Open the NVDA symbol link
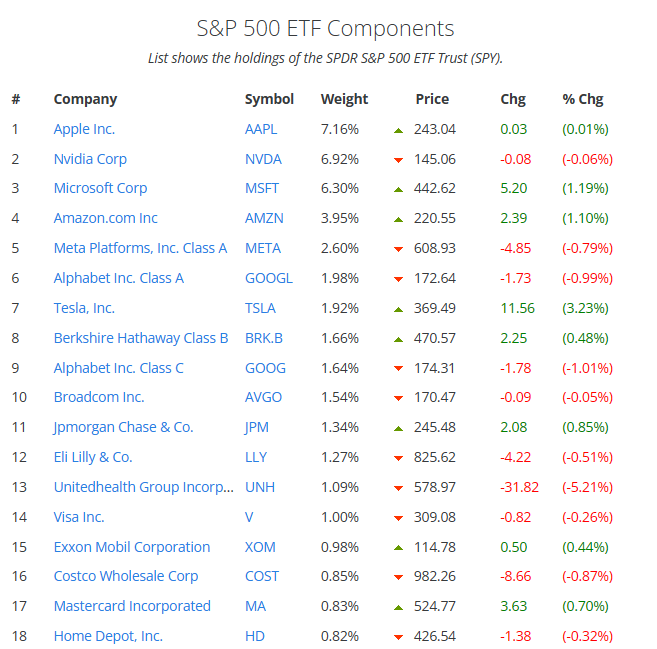657x649 pixels. click(x=263, y=159)
